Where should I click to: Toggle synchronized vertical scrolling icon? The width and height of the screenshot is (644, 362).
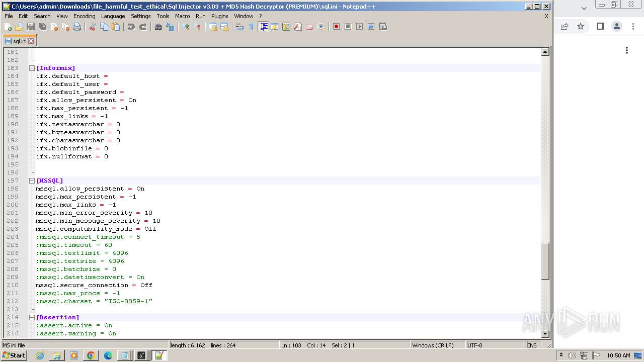click(x=213, y=27)
